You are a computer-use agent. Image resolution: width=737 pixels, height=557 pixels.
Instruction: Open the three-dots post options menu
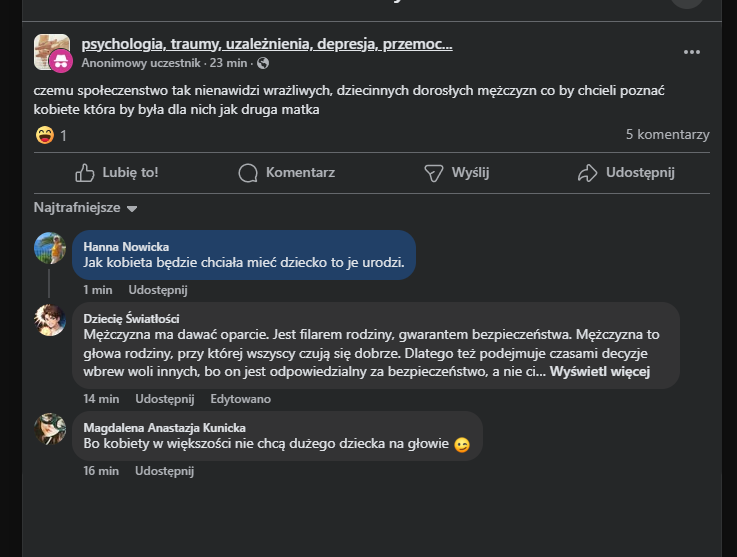point(692,52)
